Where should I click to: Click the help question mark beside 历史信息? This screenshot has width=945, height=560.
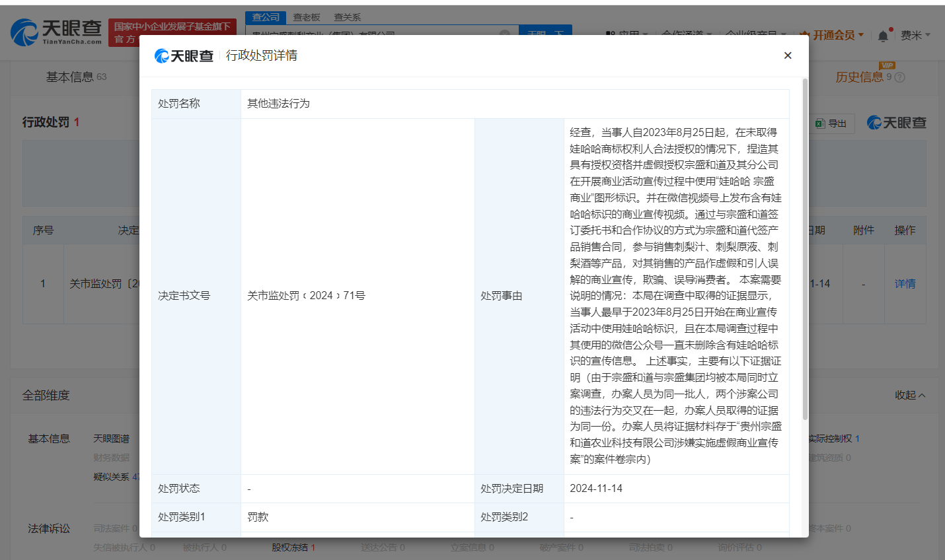click(899, 77)
